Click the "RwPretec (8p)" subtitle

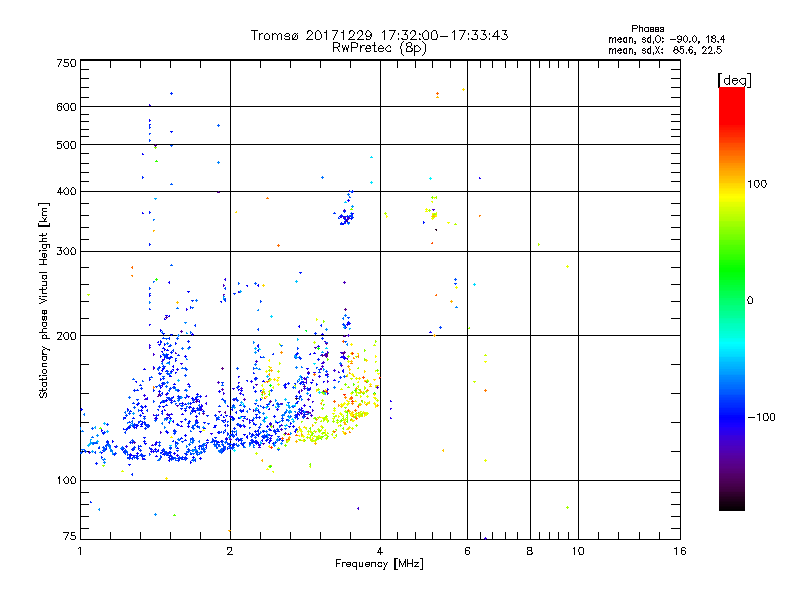[379, 48]
